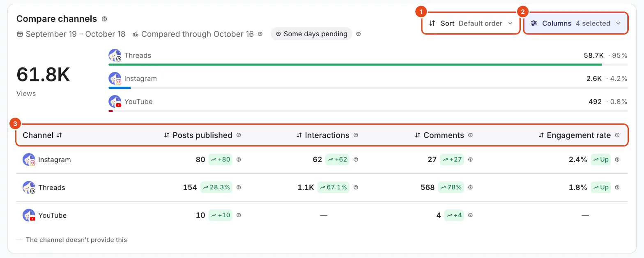Sort table by Channel column
The image size is (644, 258).
[59, 135]
